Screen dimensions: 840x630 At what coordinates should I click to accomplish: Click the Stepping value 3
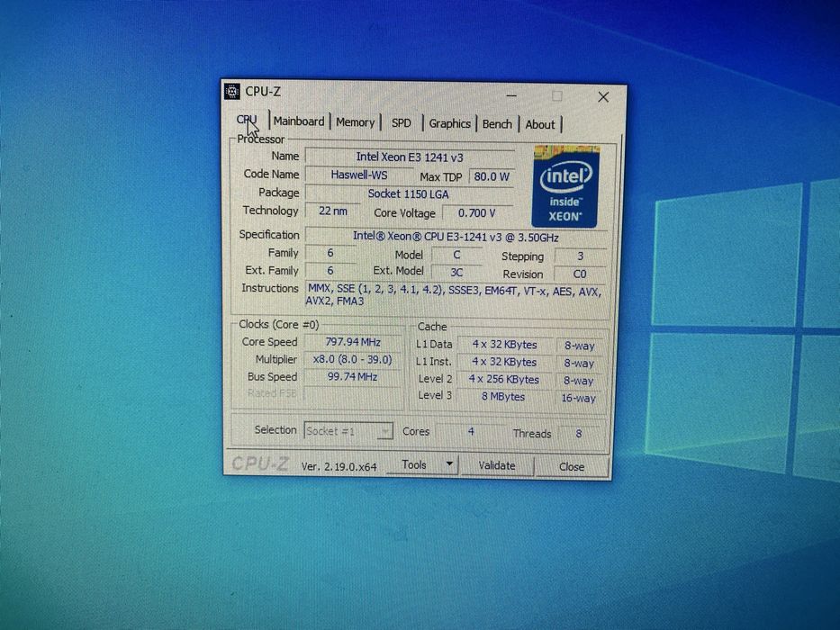(x=580, y=256)
